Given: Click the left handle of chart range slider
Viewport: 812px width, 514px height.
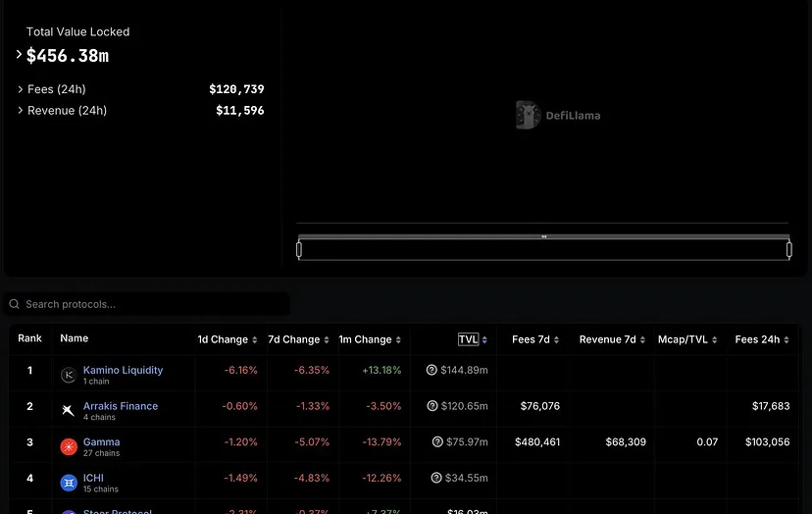Looking at the screenshot, I should pyautogui.click(x=299, y=250).
